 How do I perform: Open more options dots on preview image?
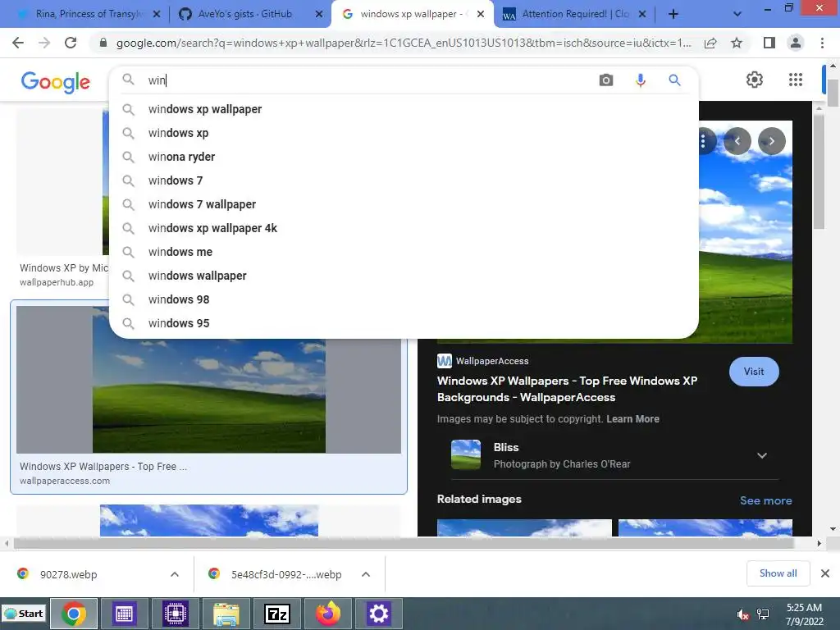(703, 141)
